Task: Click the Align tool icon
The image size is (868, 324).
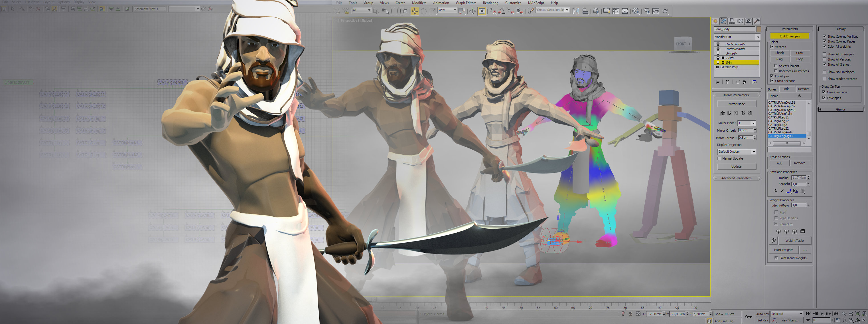Action: (585, 11)
